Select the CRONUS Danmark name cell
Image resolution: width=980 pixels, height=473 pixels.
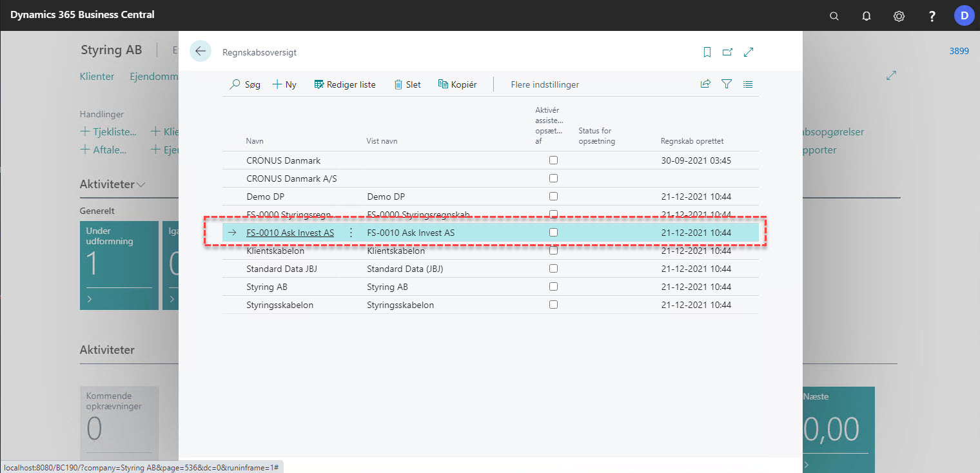click(284, 160)
